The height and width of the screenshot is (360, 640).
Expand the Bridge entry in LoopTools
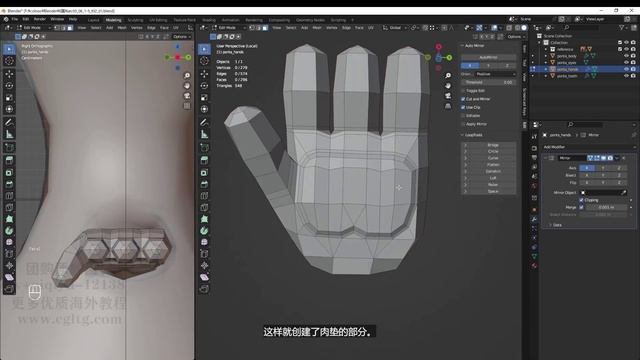(465, 145)
